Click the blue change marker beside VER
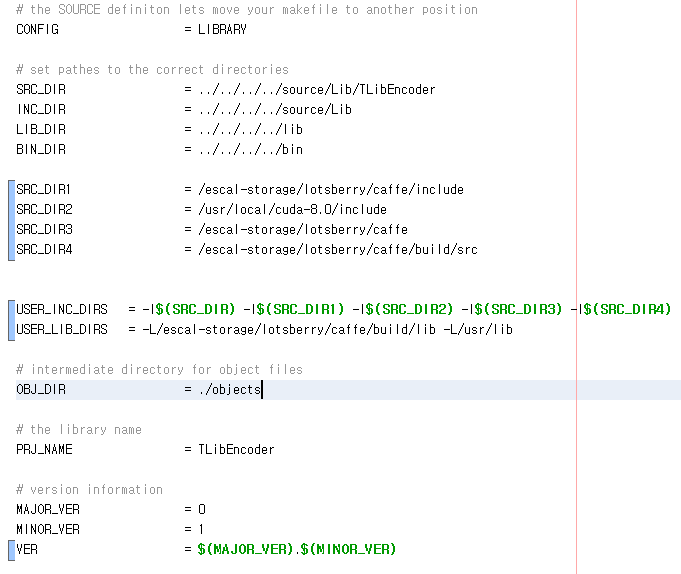The image size is (681, 574). pyautogui.click(x=12, y=551)
